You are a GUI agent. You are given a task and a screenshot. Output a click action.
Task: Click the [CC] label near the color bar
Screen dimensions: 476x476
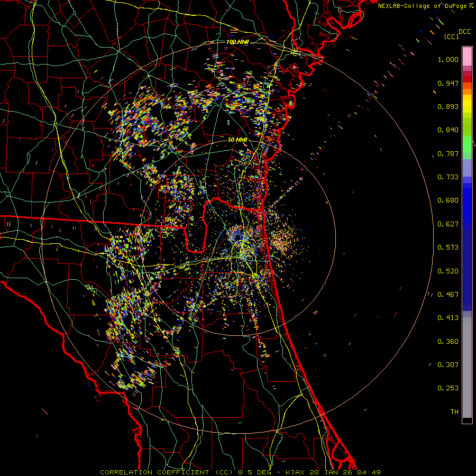pos(451,36)
